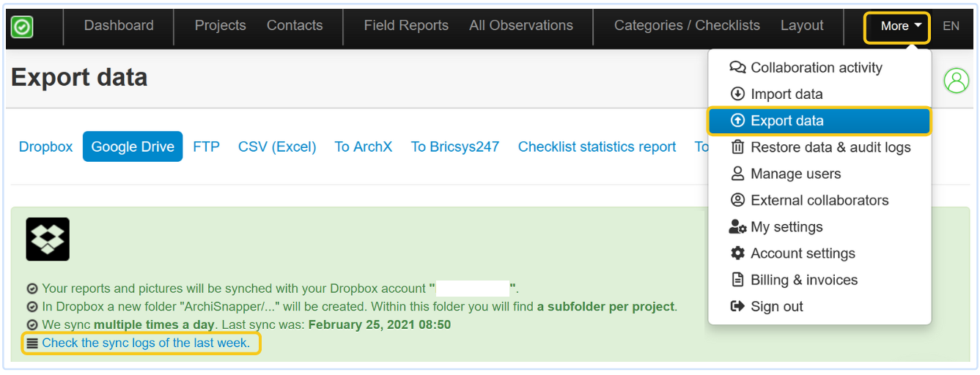Open Manage users menu entry
The height and width of the screenshot is (375, 980).
(x=795, y=174)
